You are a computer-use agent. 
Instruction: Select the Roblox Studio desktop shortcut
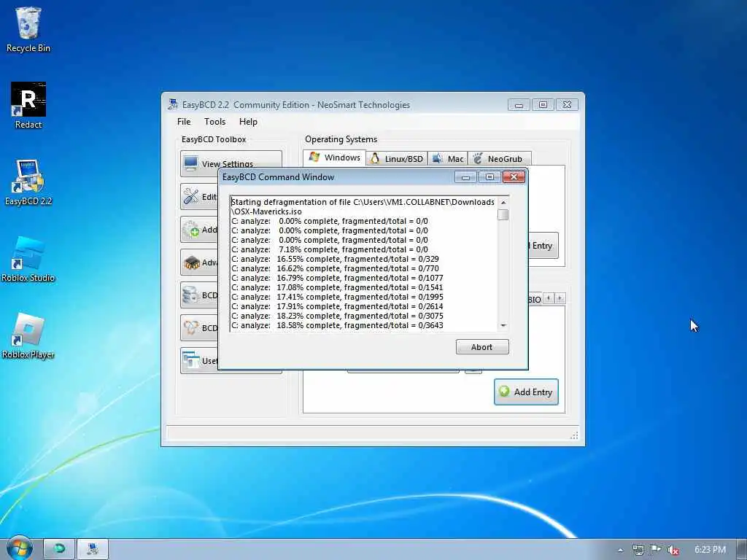[x=28, y=259]
